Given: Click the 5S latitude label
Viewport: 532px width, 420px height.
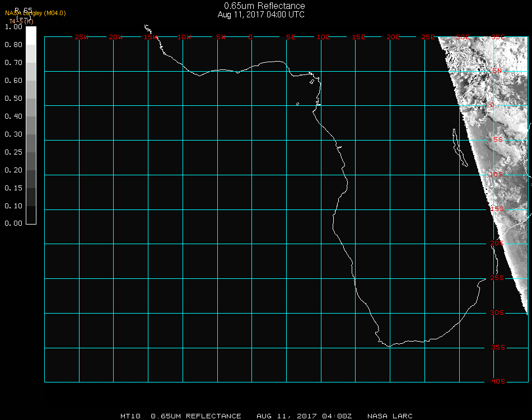Looking at the screenshot, I should 498,139.
